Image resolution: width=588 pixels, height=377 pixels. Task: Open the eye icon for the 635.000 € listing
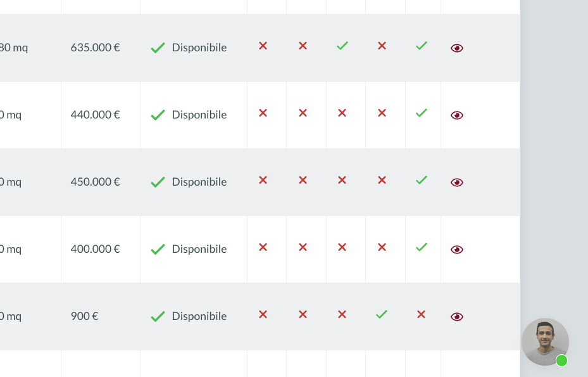(x=457, y=48)
